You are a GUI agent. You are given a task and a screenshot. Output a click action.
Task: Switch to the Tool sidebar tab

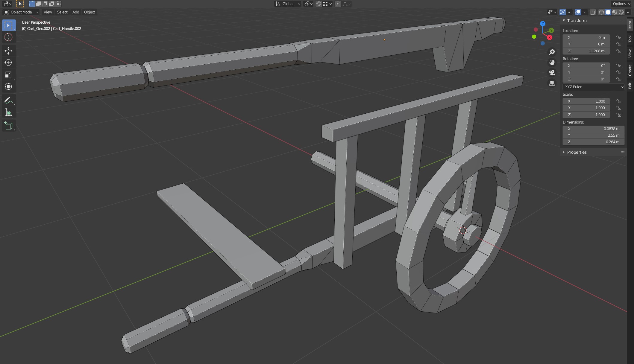point(630,39)
